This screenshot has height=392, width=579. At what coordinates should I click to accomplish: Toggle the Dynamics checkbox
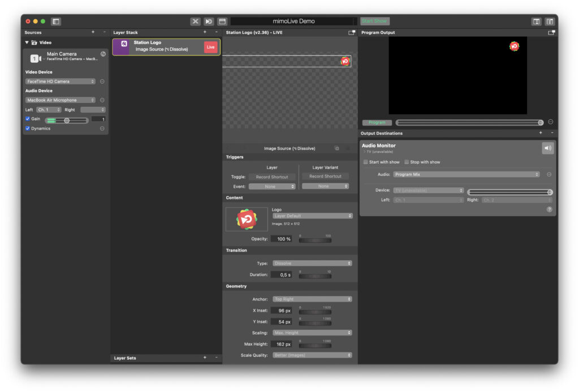click(28, 128)
